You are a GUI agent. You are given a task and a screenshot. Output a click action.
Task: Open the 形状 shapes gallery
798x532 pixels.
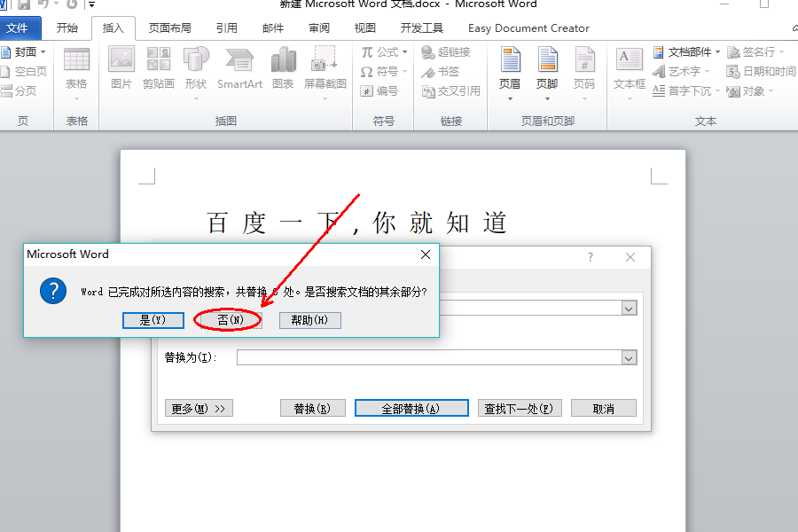click(196, 74)
